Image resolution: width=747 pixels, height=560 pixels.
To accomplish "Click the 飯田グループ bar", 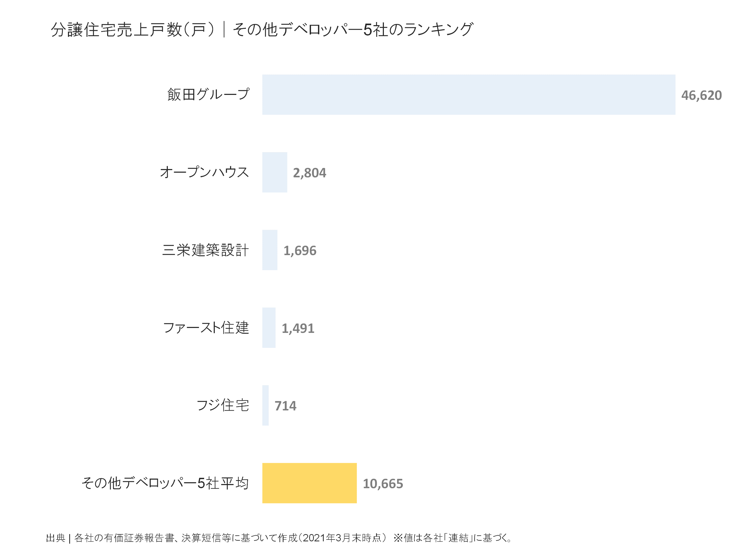I will tap(468, 95).
